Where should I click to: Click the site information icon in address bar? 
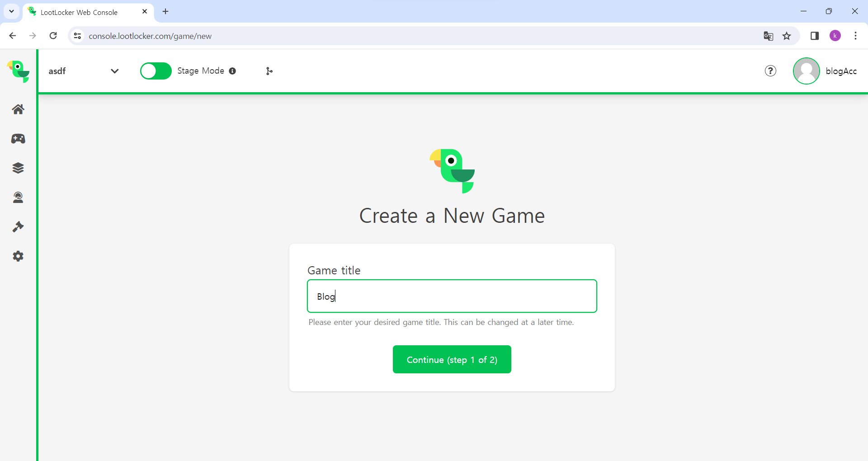(78, 36)
